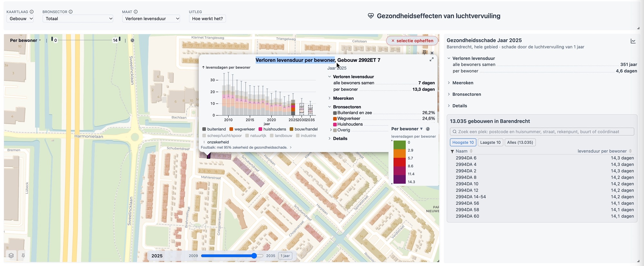Switch to the Alles (13.035) tab
This screenshot has width=644, height=266.
pos(520,143)
